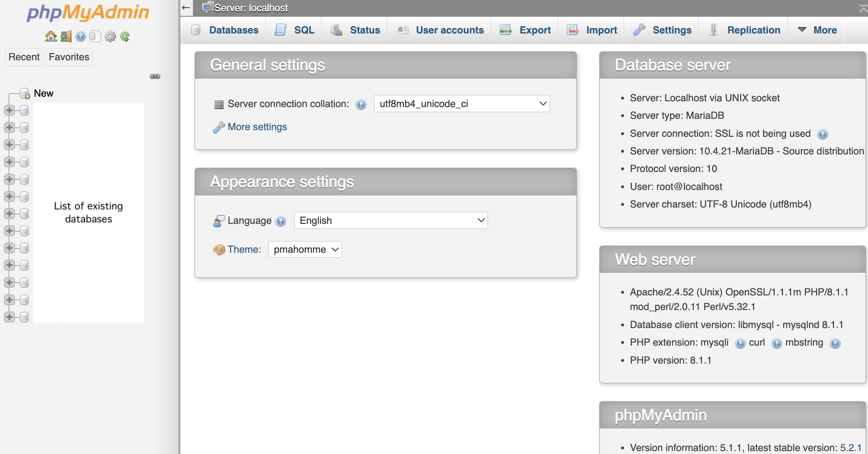This screenshot has height=454, width=868.
Task: Click the Log out door icon
Action: point(65,36)
